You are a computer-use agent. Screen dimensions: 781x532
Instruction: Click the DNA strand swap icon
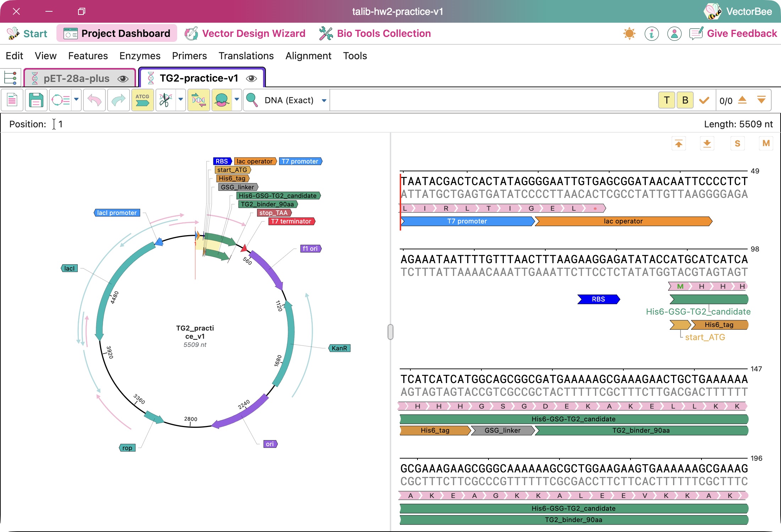point(198,100)
